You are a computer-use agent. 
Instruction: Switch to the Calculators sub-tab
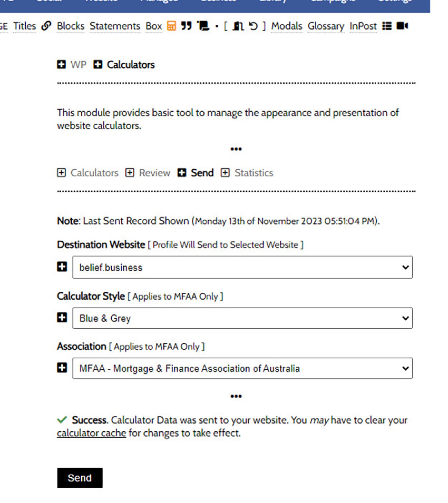click(x=94, y=173)
